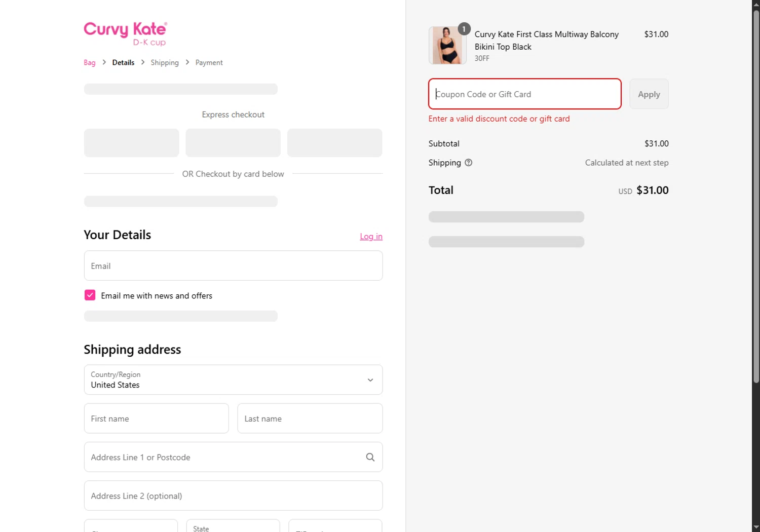Click the total amount $31.00 with USD
The image size is (760, 532).
point(643,191)
